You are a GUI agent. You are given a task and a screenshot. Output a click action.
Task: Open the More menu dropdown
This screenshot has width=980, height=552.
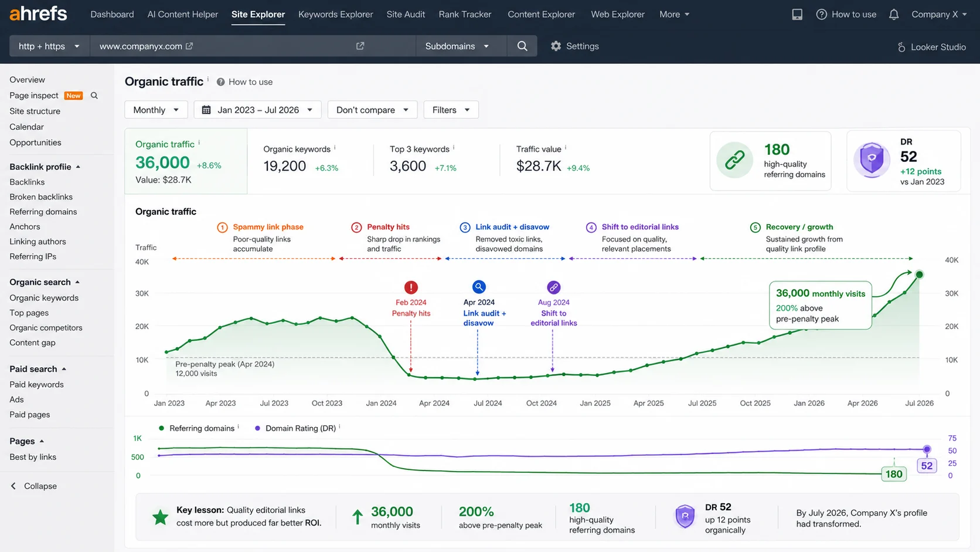674,14
